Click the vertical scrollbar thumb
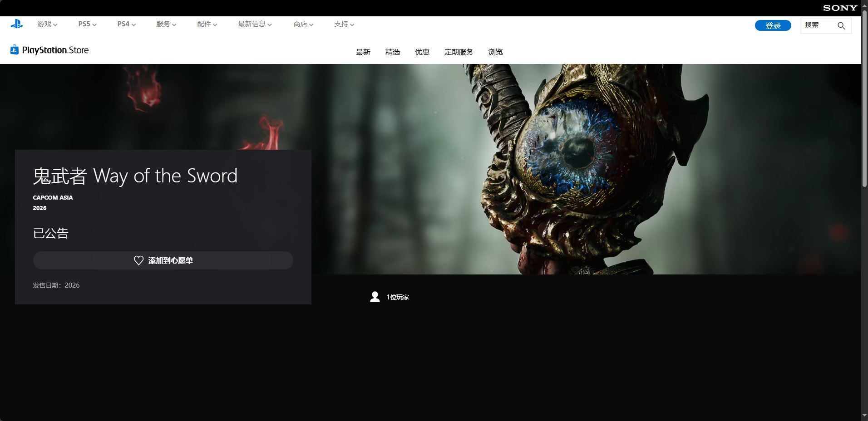This screenshot has height=421, width=868. pyautogui.click(x=864, y=98)
